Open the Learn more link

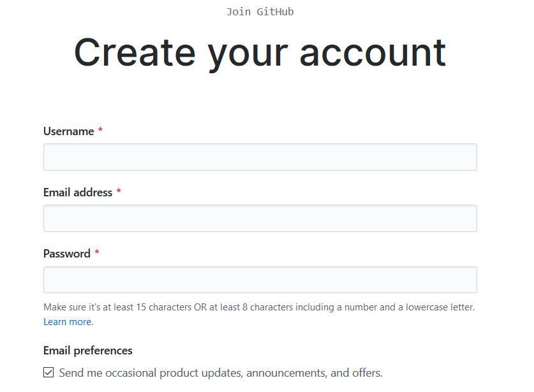click(68, 321)
